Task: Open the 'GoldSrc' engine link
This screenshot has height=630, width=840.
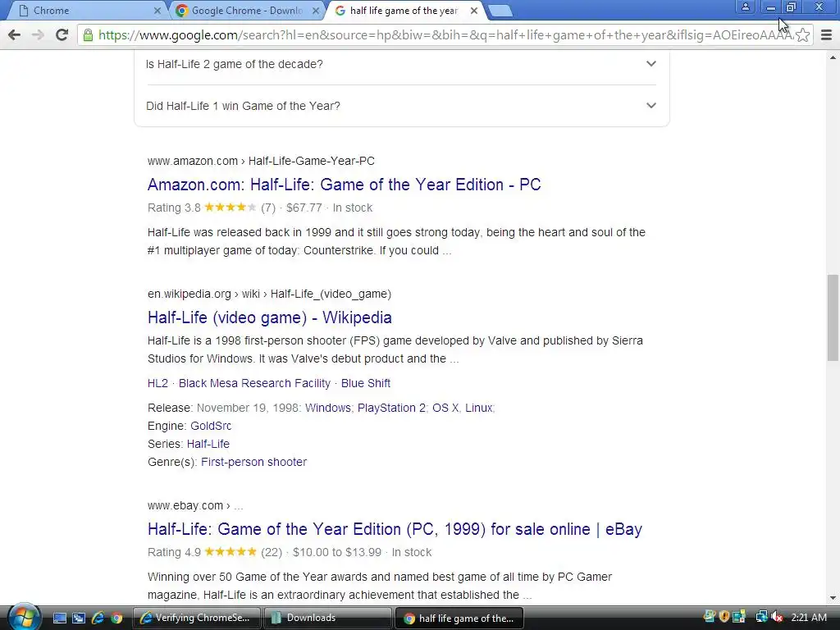Action: (211, 427)
